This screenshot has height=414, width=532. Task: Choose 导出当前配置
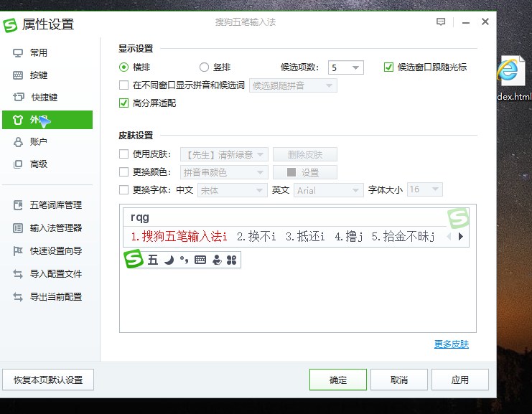(x=47, y=297)
